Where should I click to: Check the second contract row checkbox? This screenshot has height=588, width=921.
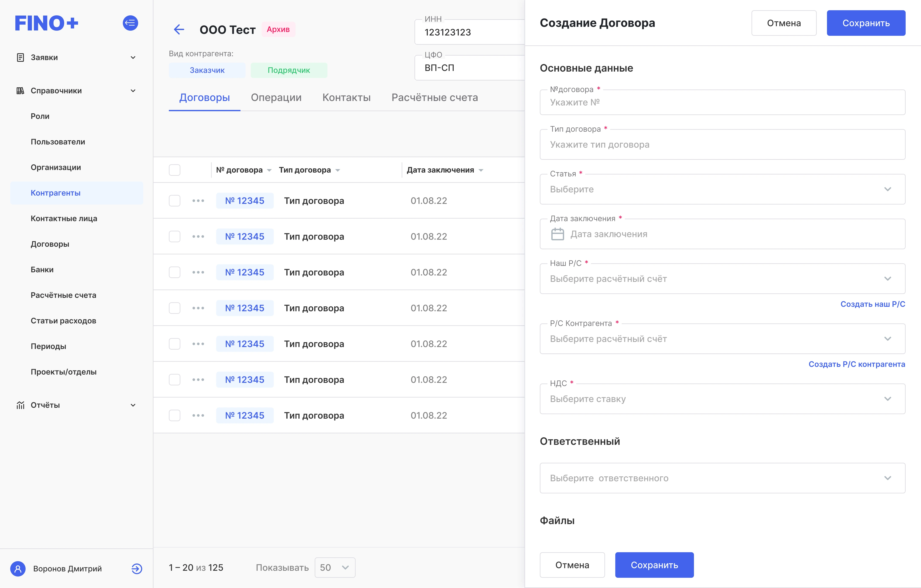(174, 236)
